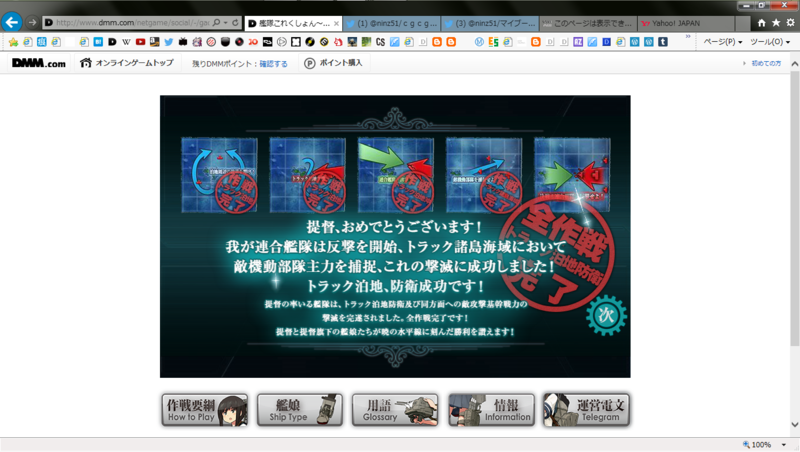Click the address bar search magnifier icon
The height and width of the screenshot is (452, 800).
[216, 22]
